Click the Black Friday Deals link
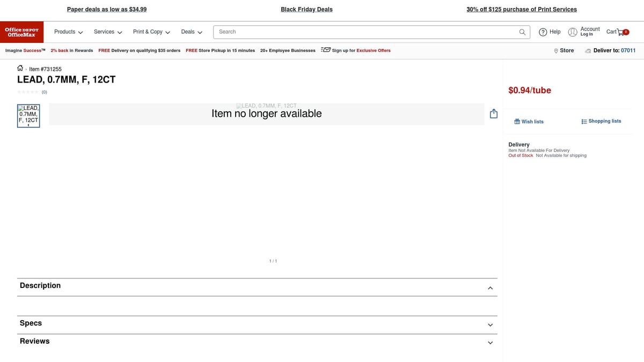 (306, 10)
